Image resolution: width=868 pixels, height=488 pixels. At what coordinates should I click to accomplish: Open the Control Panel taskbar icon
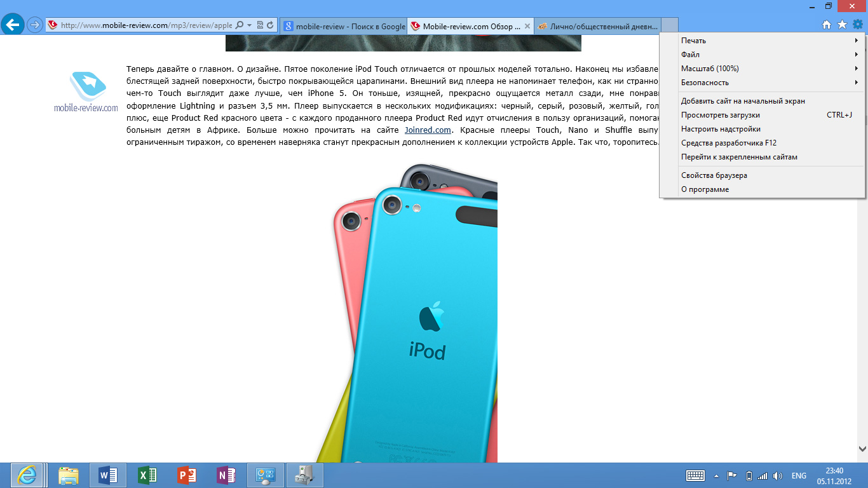[x=264, y=475]
